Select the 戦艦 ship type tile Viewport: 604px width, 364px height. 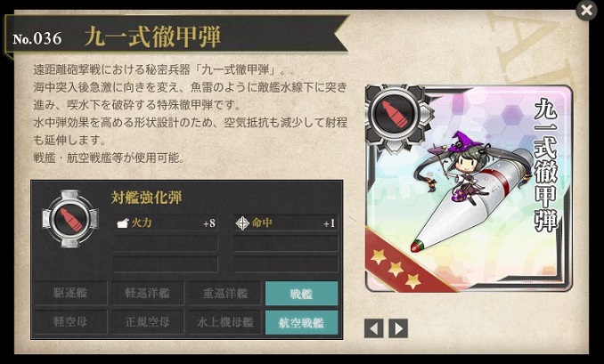pos(302,293)
